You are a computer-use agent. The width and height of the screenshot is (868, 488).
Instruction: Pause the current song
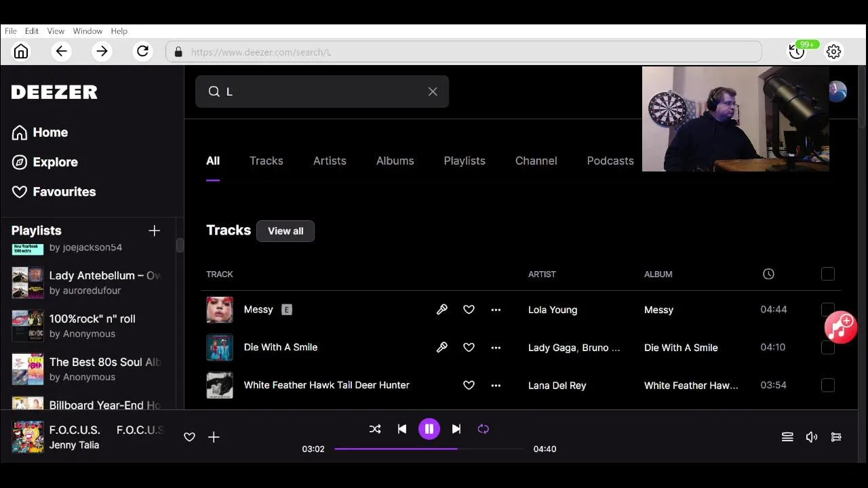coord(429,429)
